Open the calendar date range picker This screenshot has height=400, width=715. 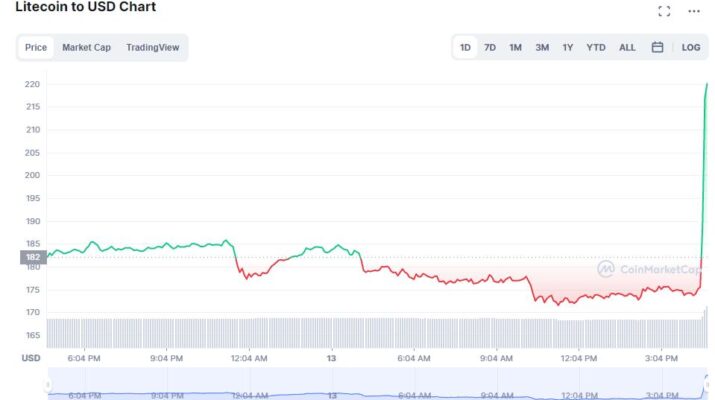pos(657,47)
